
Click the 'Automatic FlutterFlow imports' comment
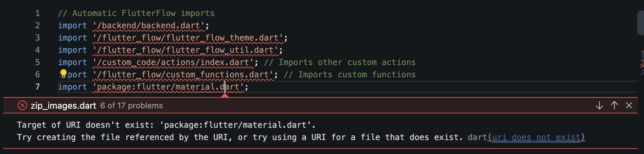(136, 13)
